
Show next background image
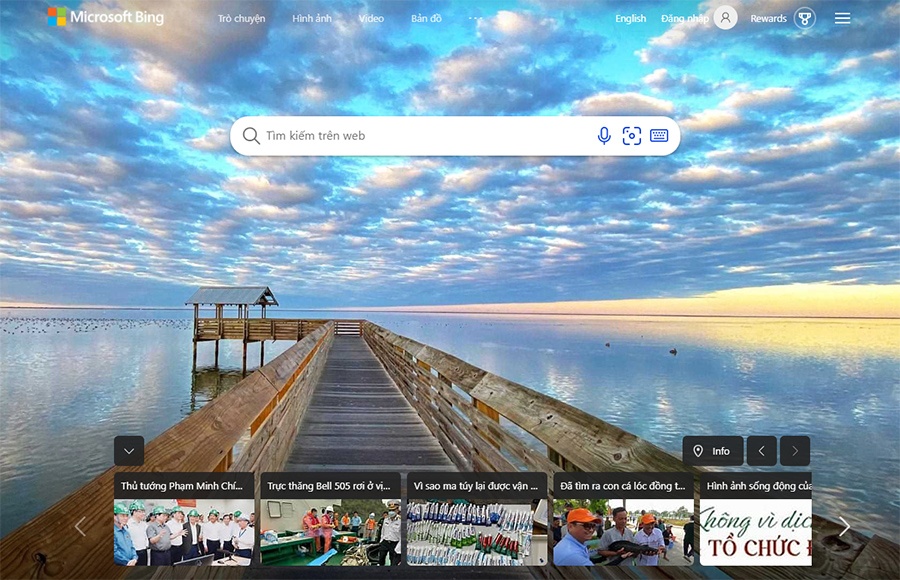point(795,451)
